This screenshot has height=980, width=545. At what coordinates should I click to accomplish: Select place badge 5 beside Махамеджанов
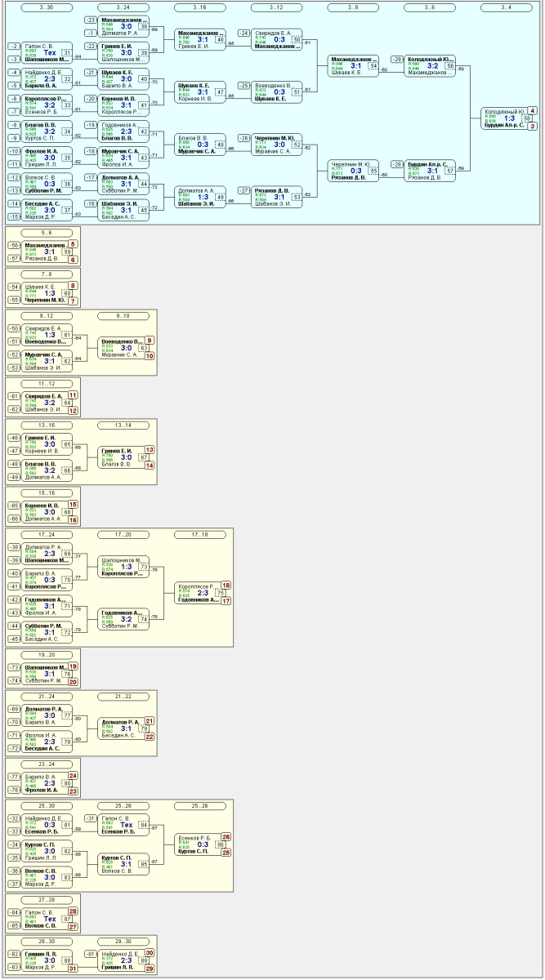point(73,244)
